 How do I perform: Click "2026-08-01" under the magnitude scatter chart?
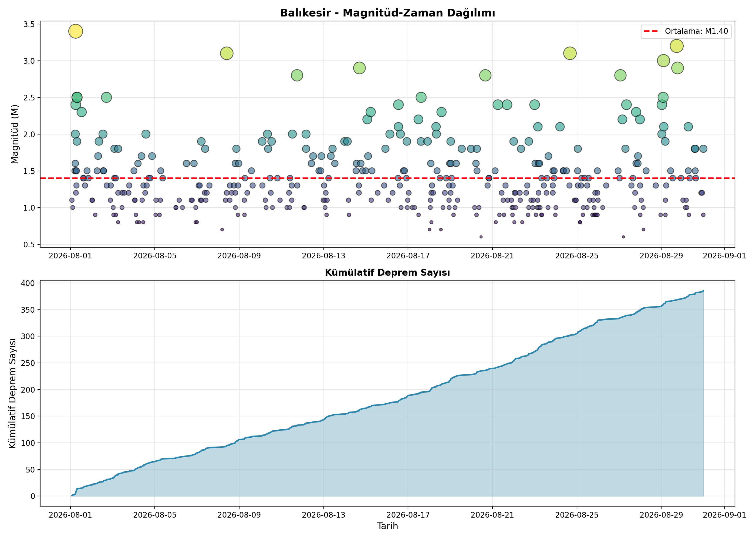click(x=70, y=256)
